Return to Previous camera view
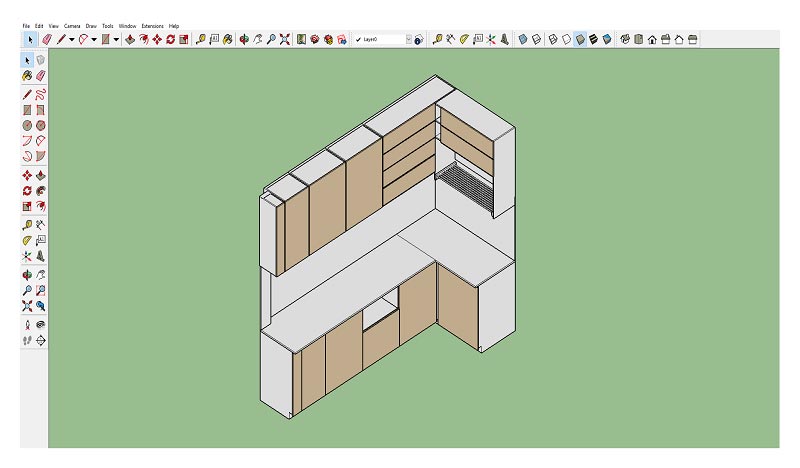 tap(41, 306)
